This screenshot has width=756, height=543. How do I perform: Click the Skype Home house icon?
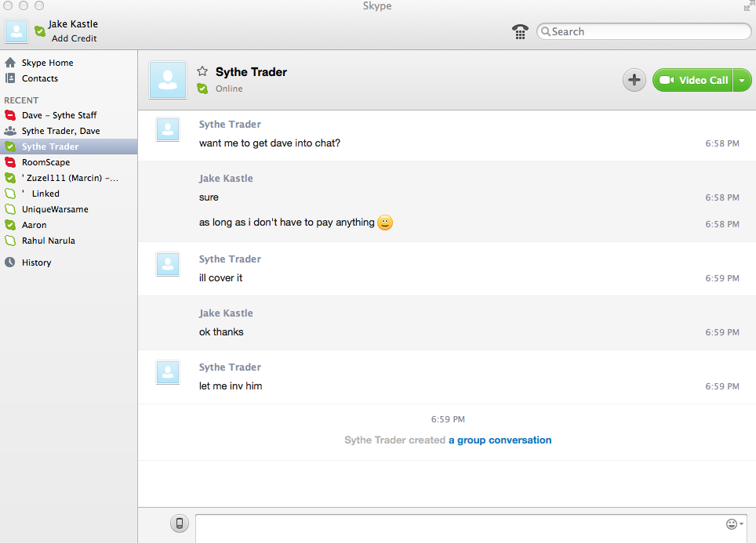(x=10, y=62)
